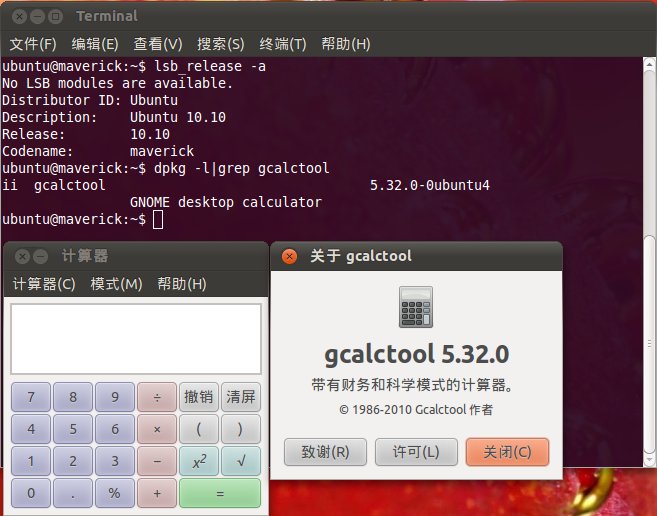The width and height of the screenshot is (657, 516).
Task: Click the x² square button
Action: [x=199, y=461]
